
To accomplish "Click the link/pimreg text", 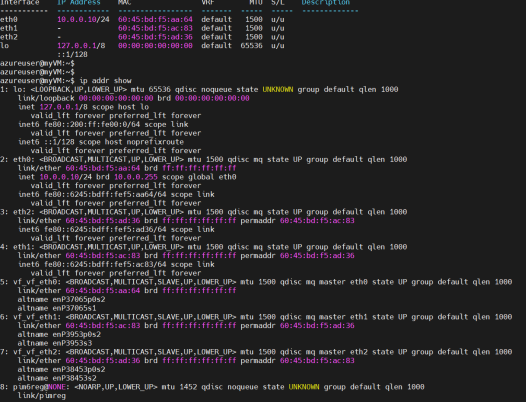I will [42, 396].
